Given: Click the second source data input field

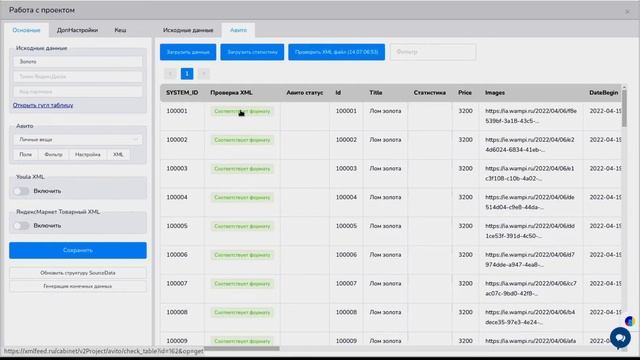Looking at the screenshot, I should point(78,77).
